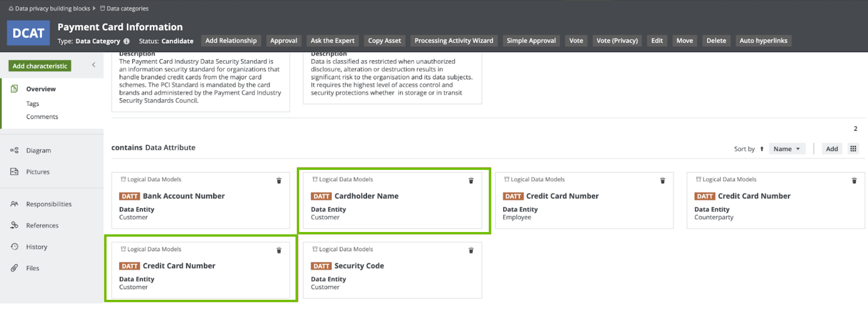
Task: Click trash icon on Credit Card Number Customer card
Action: (279, 251)
